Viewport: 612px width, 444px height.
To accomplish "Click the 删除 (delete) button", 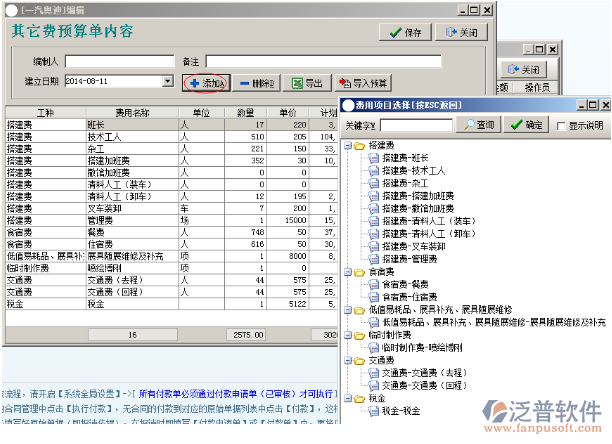I will coord(255,82).
